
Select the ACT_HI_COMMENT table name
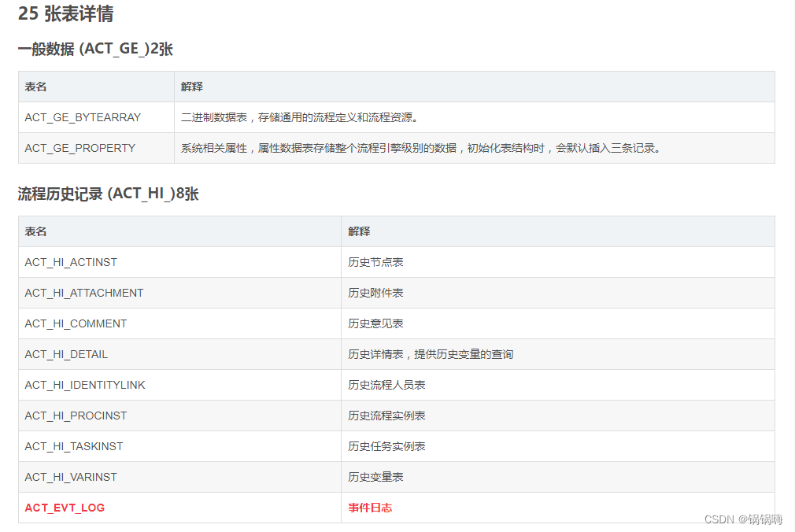tap(76, 323)
